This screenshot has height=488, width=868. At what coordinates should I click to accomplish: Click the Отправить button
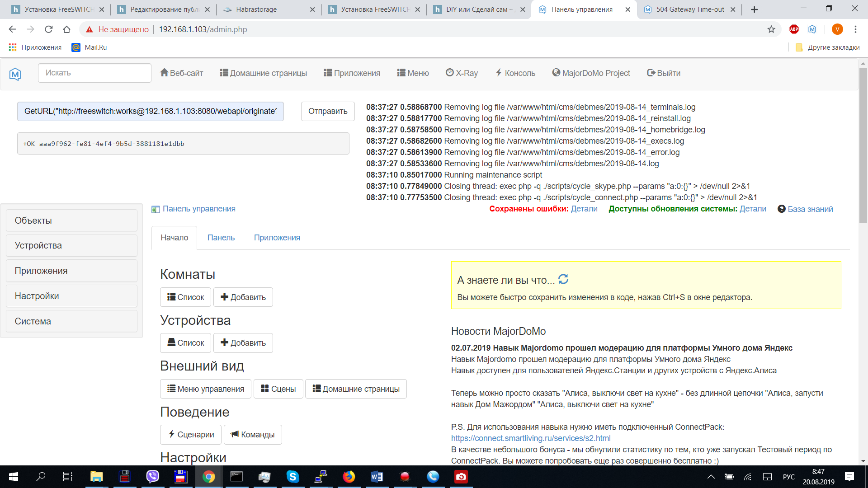[328, 111]
